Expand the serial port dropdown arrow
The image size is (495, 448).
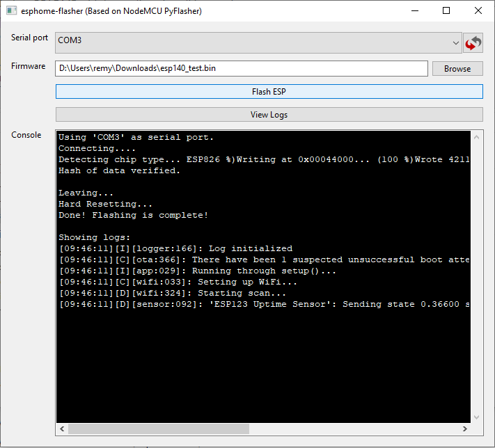coord(455,43)
